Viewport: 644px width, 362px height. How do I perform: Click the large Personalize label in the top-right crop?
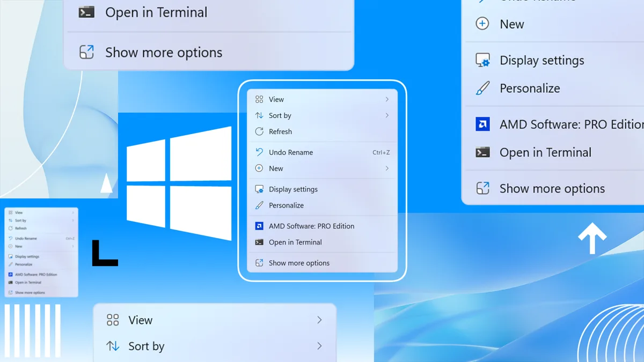(530, 88)
